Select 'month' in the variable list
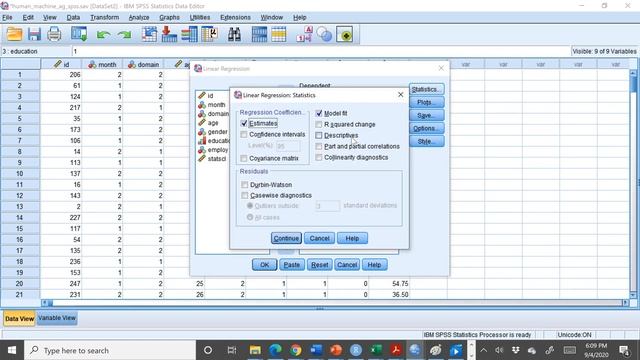The height and width of the screenshot is (360, 640). coord(216,104)
